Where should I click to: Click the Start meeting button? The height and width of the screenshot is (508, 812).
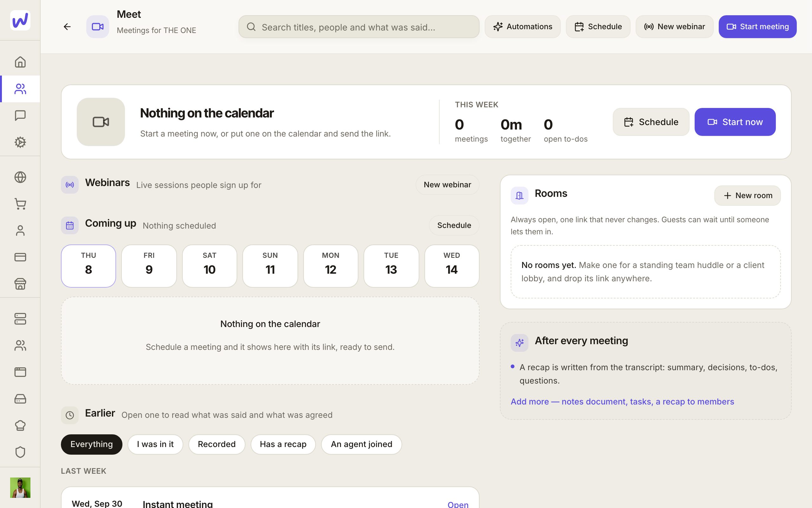tap(757, 27)
